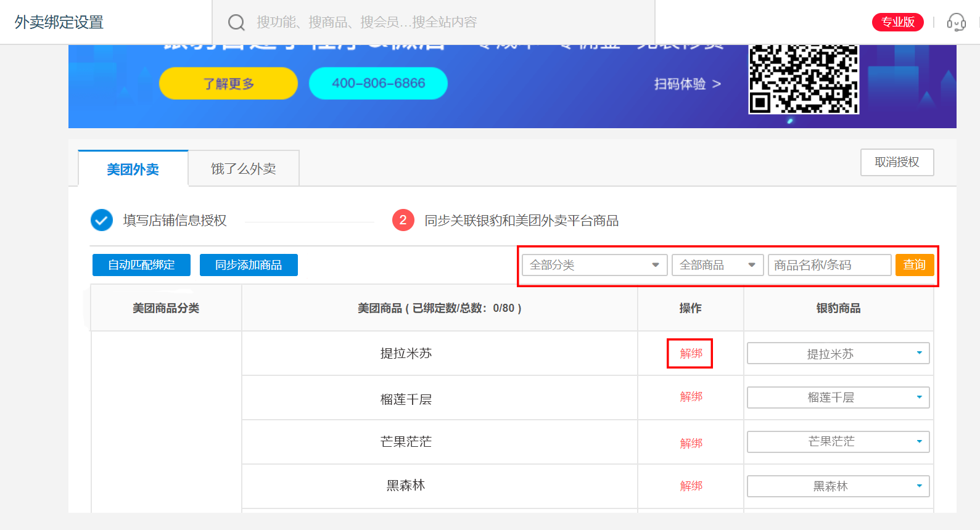
Task: Switch to the 美团外卖 tab
Action: tap(133, 168)
